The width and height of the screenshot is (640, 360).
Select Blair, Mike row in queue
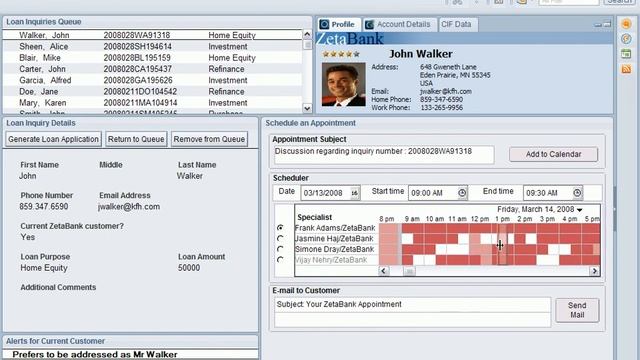pos(152,58)
